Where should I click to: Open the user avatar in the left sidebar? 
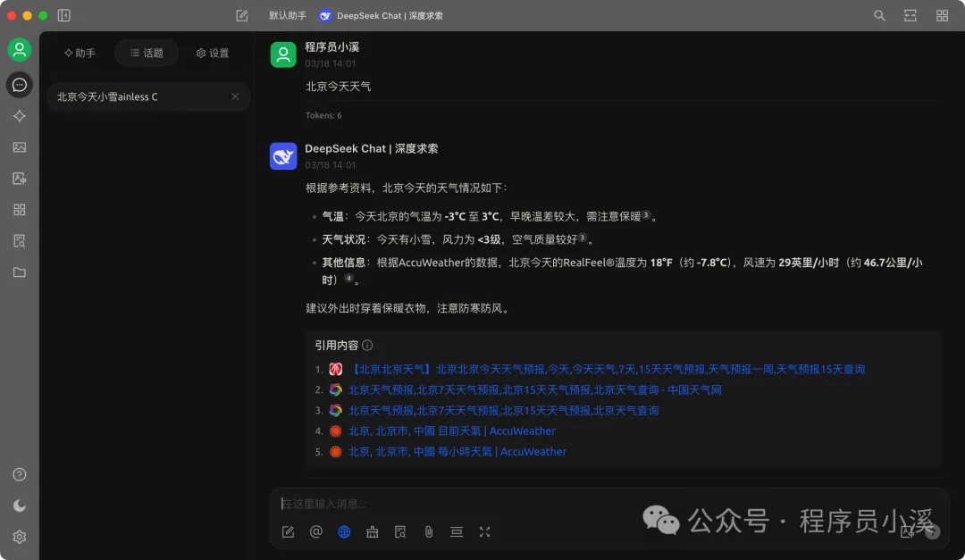pos(19,50)
